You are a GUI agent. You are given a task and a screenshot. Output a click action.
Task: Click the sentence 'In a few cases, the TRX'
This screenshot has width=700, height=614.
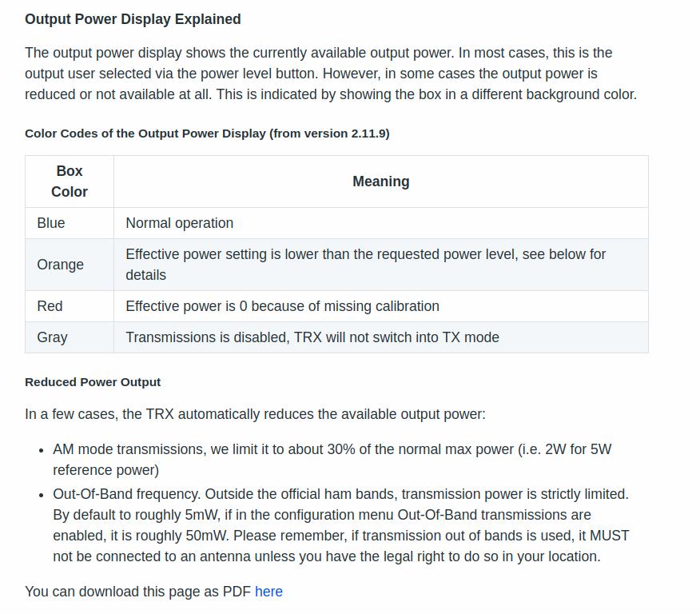tap(255, 414)
